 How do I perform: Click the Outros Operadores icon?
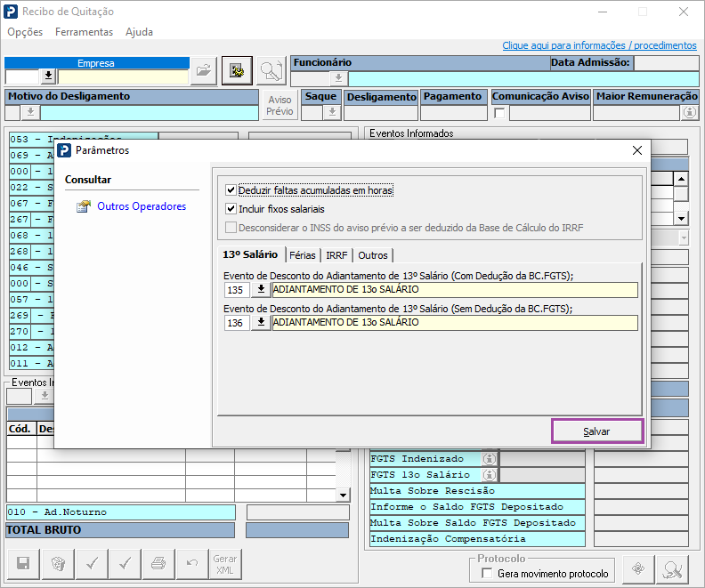pos(84,206)
